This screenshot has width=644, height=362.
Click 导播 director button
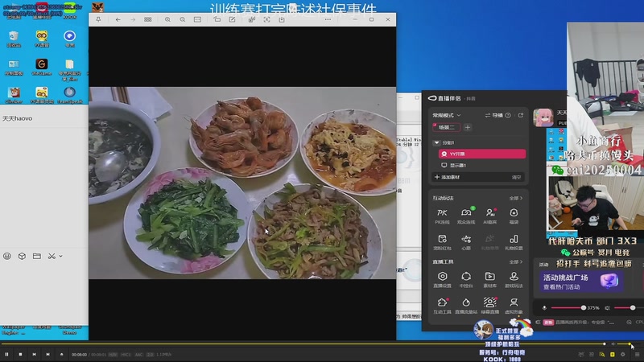point(494,115)
